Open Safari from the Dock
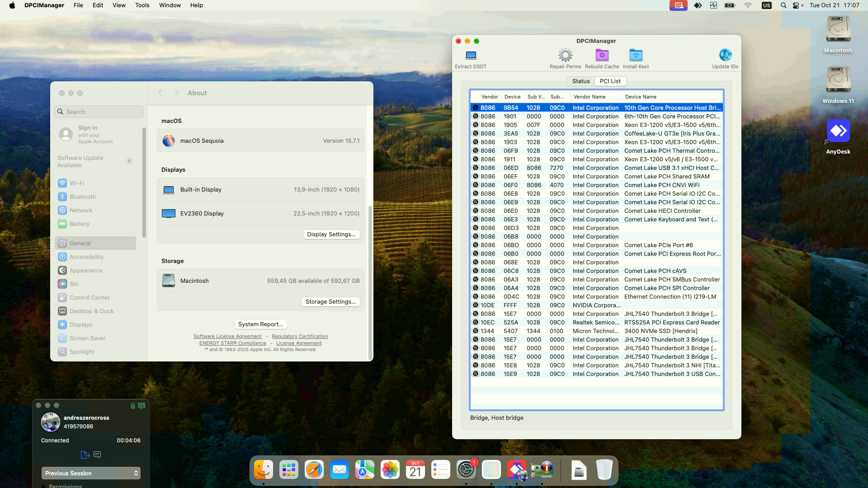The width and height of the screenshot is (868, 488). [314, 470]
